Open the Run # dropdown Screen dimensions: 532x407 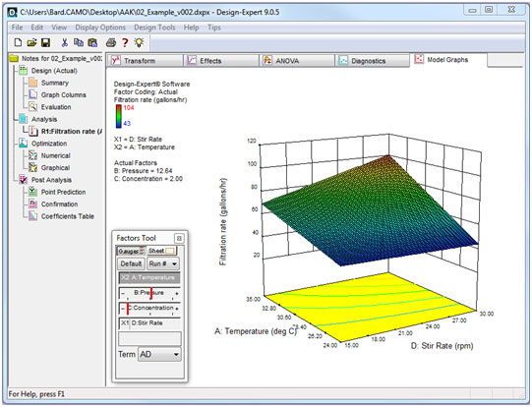(x=163, y=263)
